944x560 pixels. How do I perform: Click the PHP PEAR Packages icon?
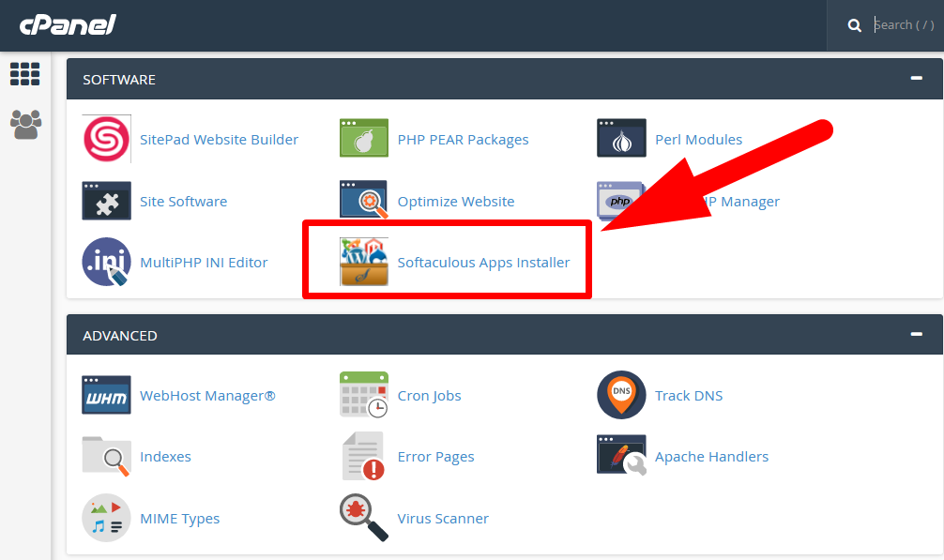point(364,138)
